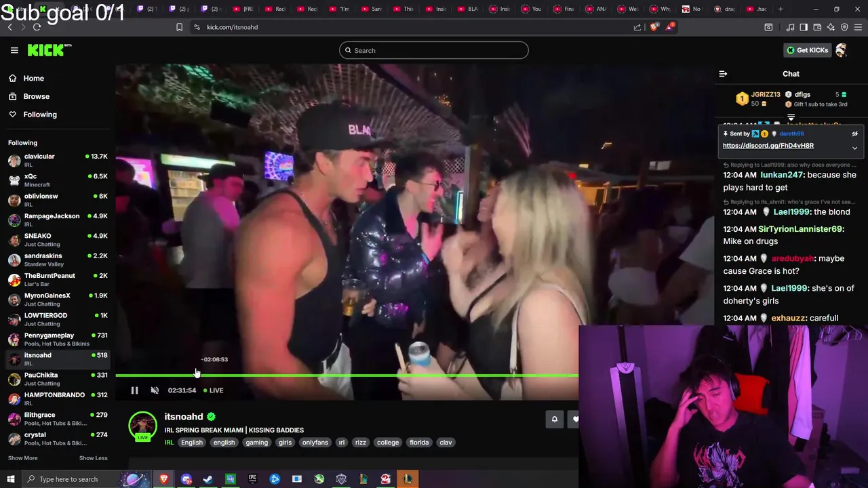Image resolution: width=868 pixels, height=488 pixels.
Task: Expand the gift leaderboard handle
Action: point(791,118)
